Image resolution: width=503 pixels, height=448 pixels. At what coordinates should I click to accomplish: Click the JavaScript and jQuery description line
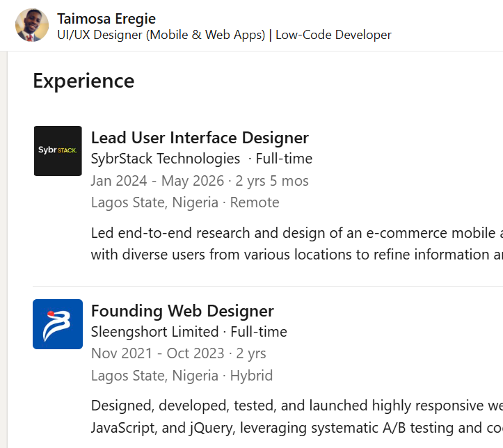297,428
